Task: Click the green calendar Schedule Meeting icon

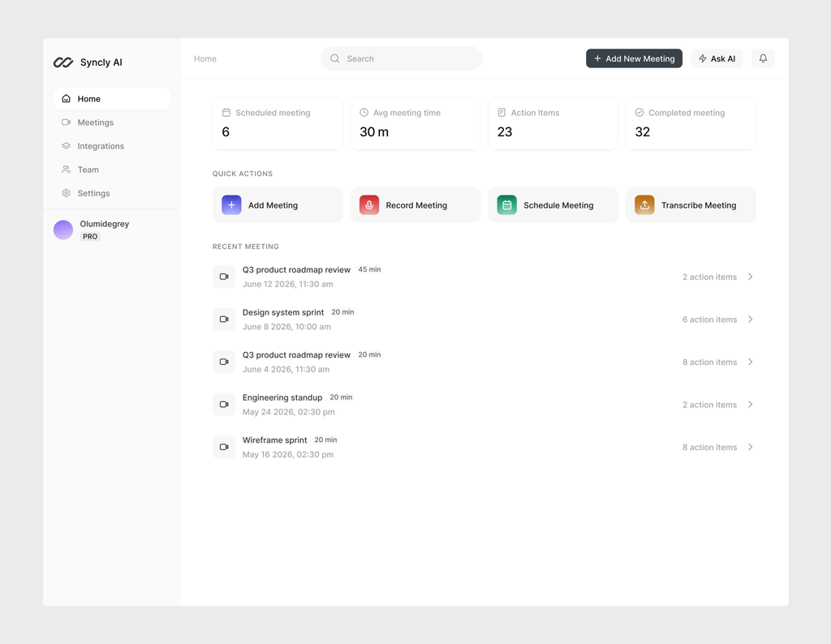Action: (506, 205)
